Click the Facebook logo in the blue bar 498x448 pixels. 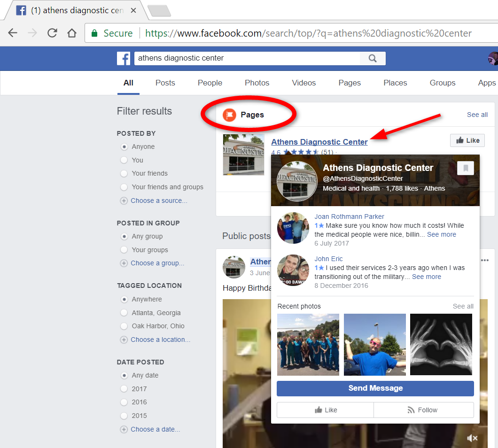(124, 58)
